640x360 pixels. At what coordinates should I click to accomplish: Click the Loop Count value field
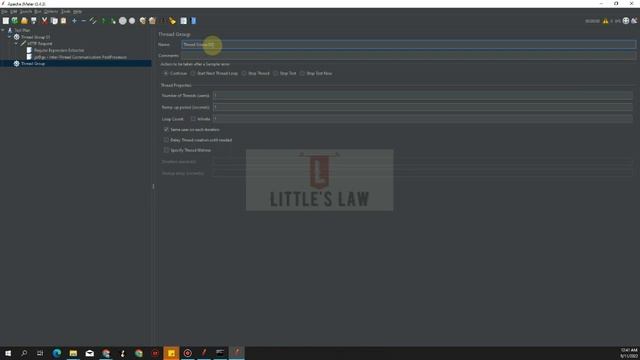(423, 119)
